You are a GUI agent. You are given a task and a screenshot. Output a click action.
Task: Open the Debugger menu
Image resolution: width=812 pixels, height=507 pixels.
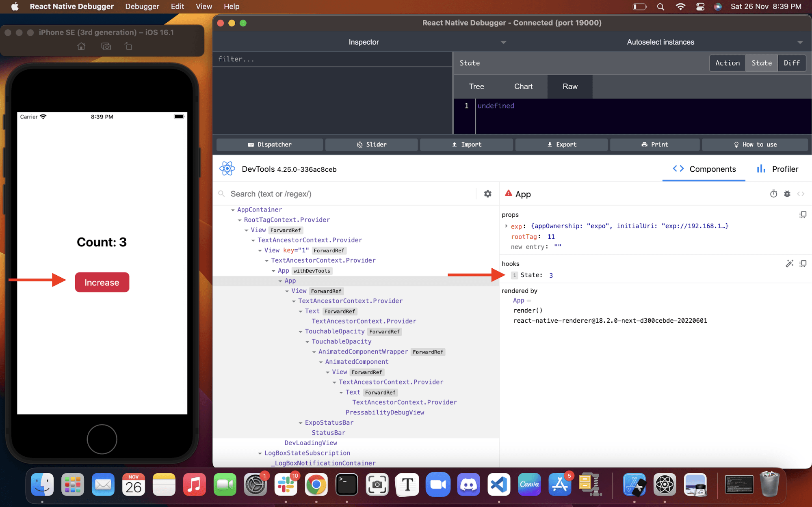(142, 6)
